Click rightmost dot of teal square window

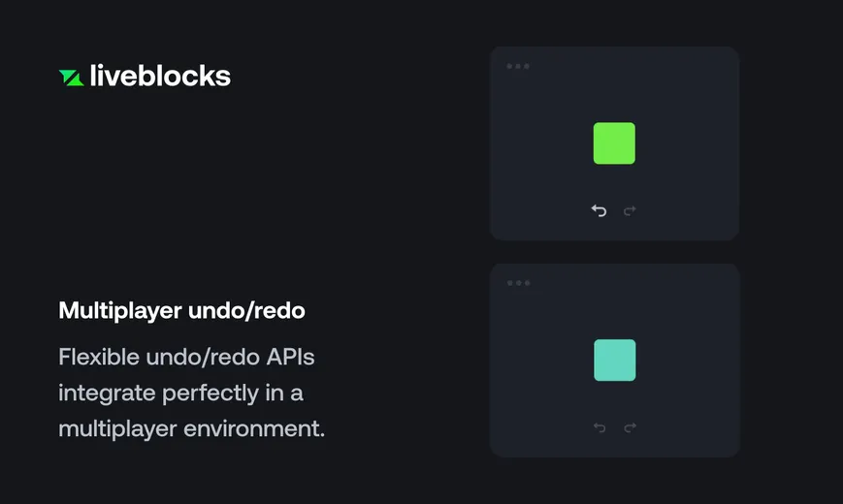click(x=528, y=283)
